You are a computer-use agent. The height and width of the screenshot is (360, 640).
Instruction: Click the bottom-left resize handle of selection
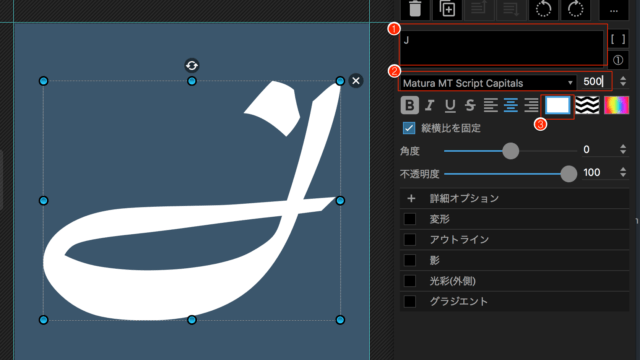coord(44,320)
